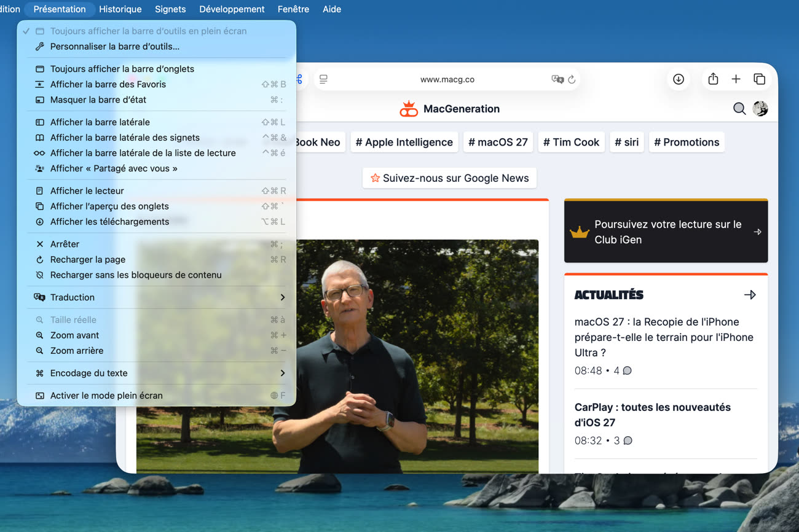Open comments bubble on the macOS 27 Recopie article
This screenshot has height=532, width=799.
pos(627,370)
